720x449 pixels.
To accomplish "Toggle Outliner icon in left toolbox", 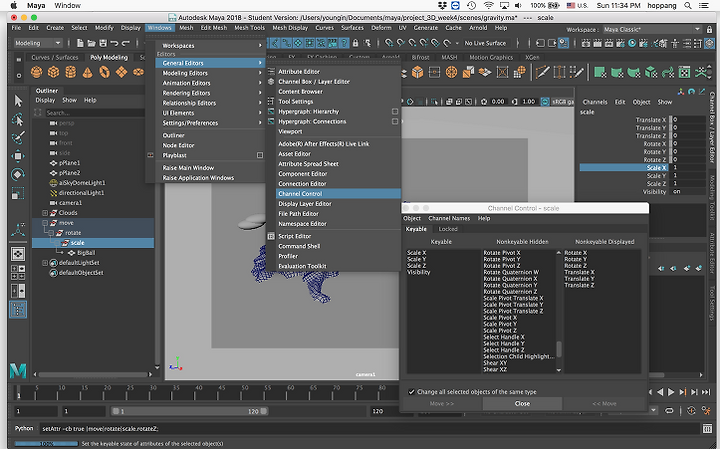I will click(x=18, y=310).
